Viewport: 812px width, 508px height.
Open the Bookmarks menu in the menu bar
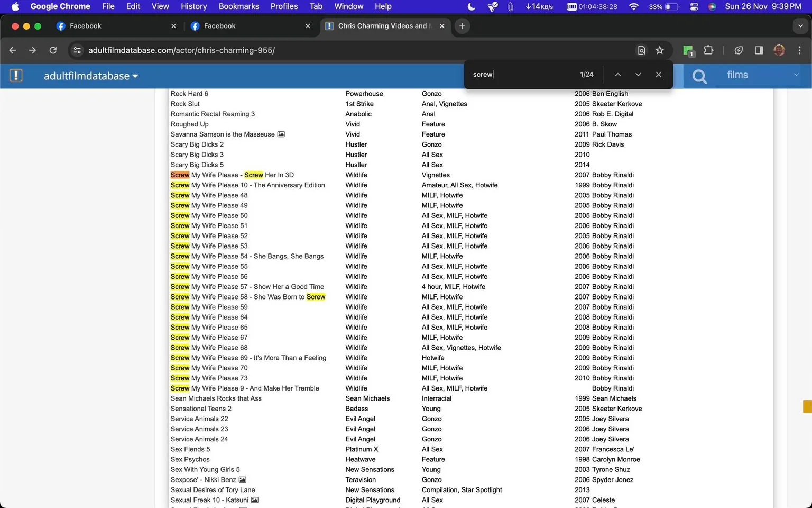point(238,6)
